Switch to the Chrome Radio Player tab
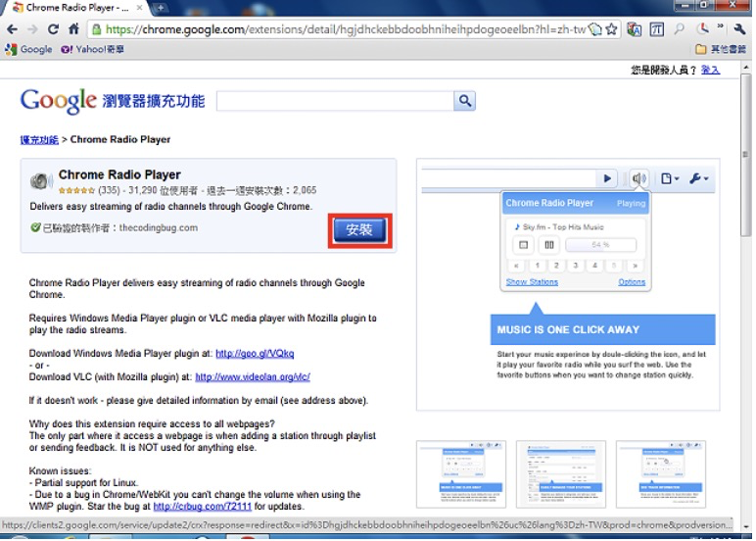 tap(77, 7)
